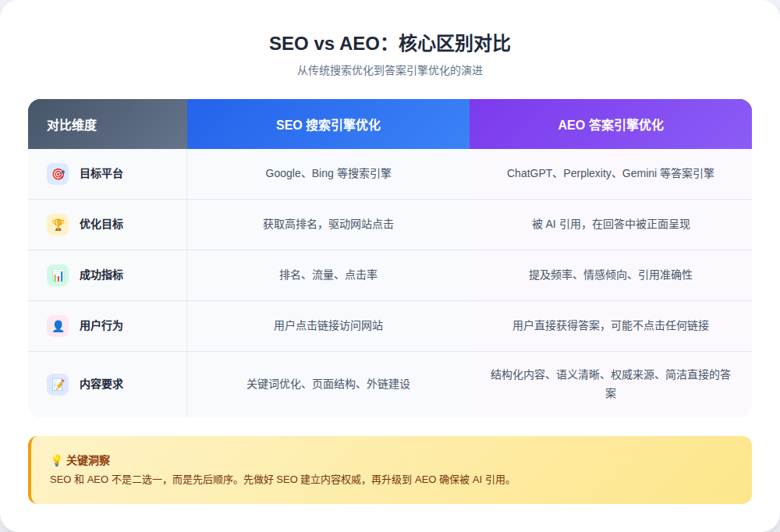Select the blue SEO 搜索引擎优化 column header

pos(328,125)
